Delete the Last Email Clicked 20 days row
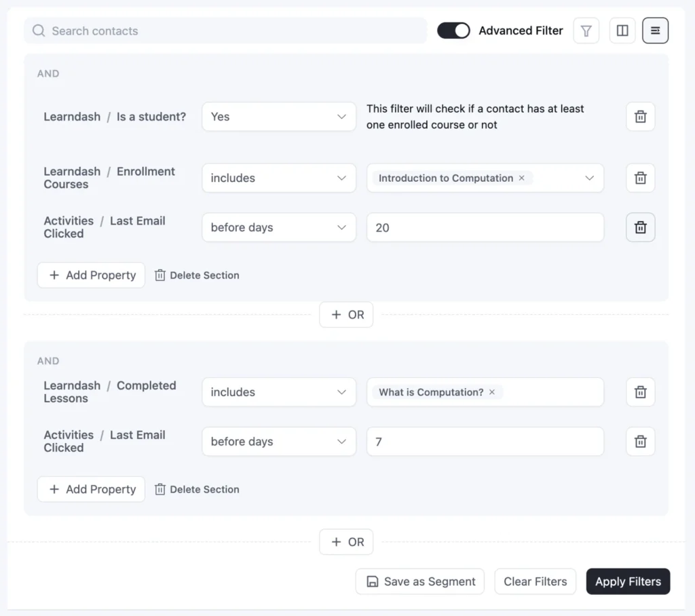Image resolution: width=695 pixels, height=616 pixels. 641,227
